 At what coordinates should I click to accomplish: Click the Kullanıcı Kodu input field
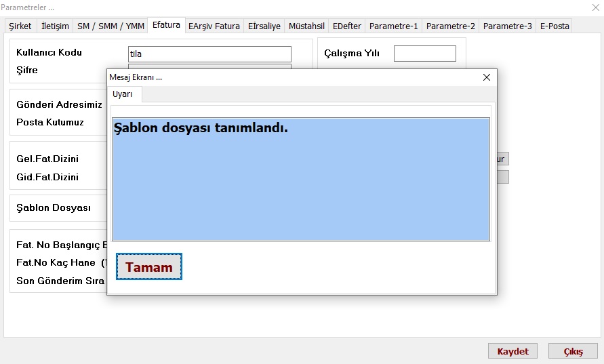point(209,54)
